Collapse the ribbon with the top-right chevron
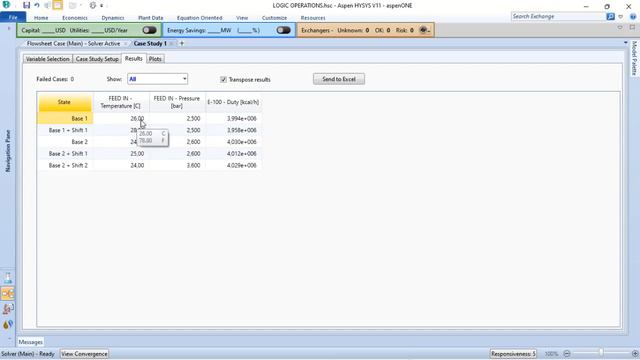Image resolution: width=640 pixels, height=360 pixels. click(x=620, y=17)
